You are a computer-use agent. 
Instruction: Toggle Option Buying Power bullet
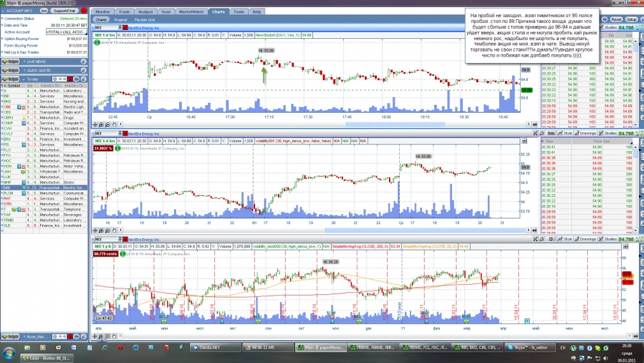[x=2, y=39]
